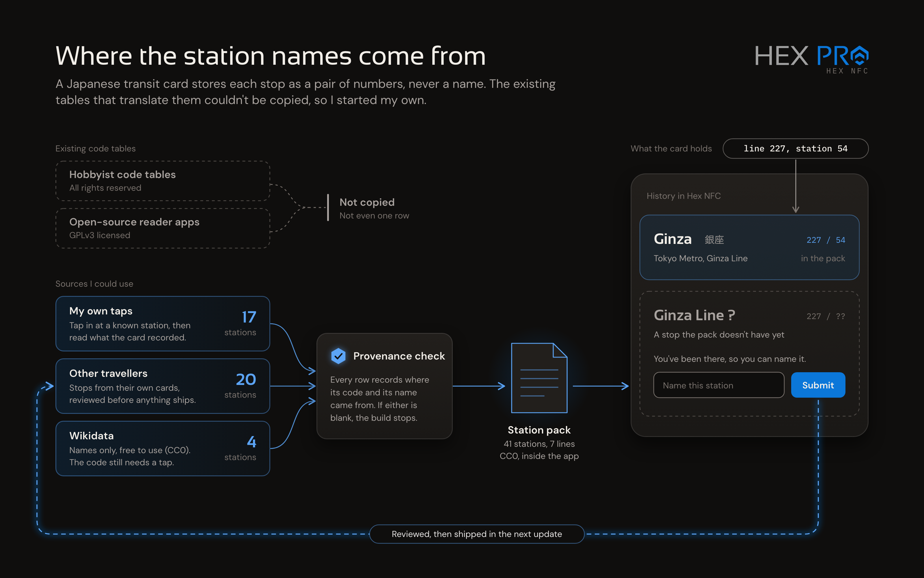924x578 pixels.
Task: Click the '227 / ??' code text
Action: click(x=826, y=316)
